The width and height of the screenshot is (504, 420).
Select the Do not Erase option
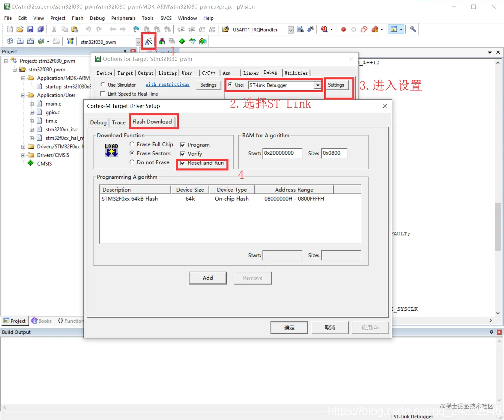click(132, 162)
